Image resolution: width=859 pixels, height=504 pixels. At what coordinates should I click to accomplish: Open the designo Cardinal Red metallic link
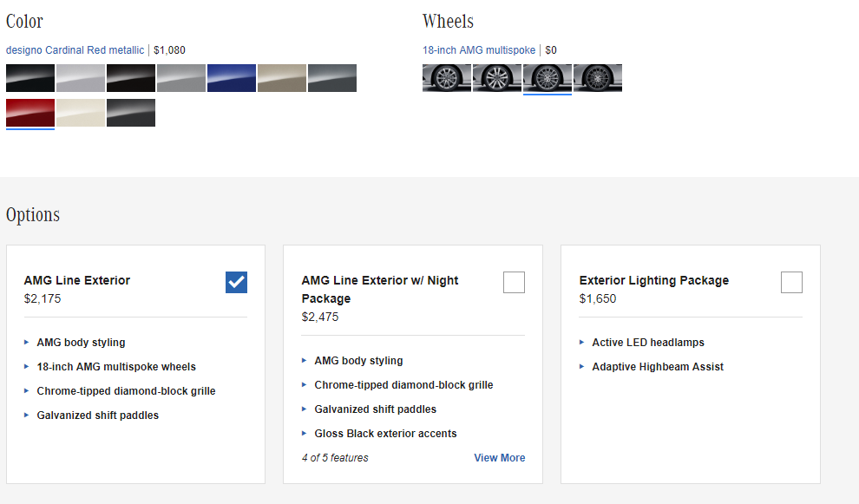75,49
